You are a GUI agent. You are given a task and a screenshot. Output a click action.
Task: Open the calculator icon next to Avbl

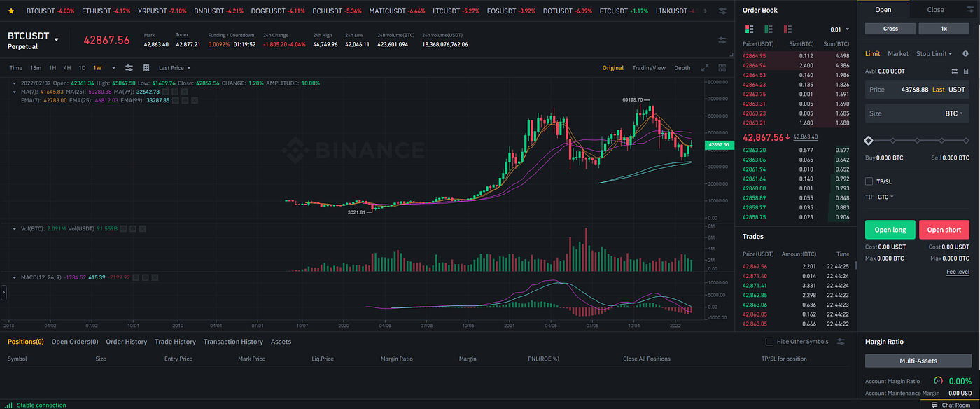[x=966, y=71]
